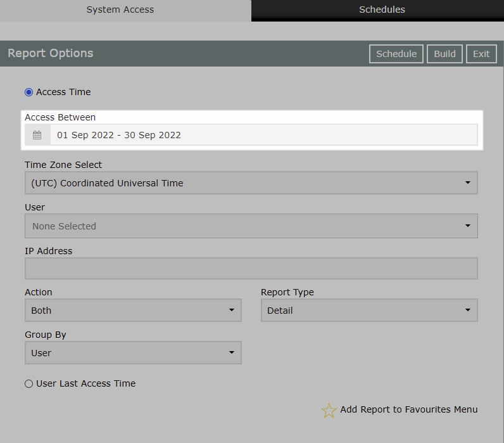This screenshot has width=504, height=443.
Task: Click the date range field 01 Sep 2022
Action: click(x=263, y=135)
